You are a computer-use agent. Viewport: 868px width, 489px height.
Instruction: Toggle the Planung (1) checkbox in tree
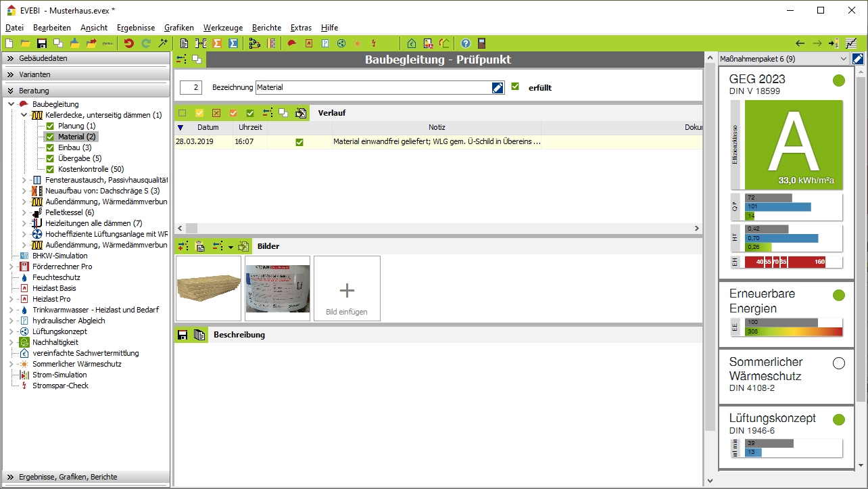click(x=50, y=126)
